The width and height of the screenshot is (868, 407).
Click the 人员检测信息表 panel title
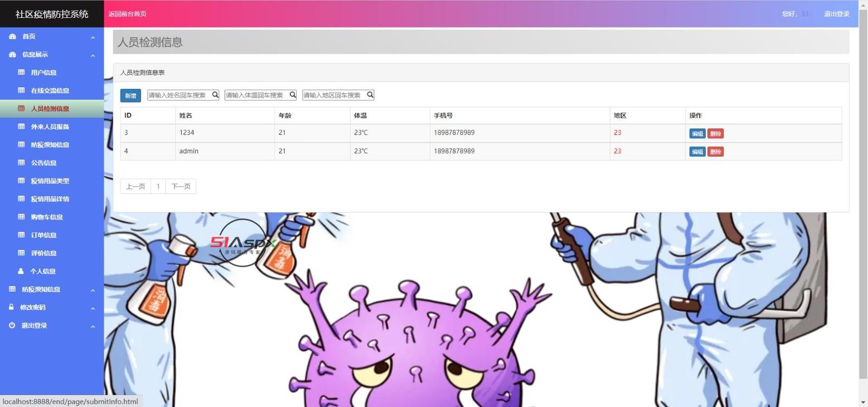click(x=142, y=73)
